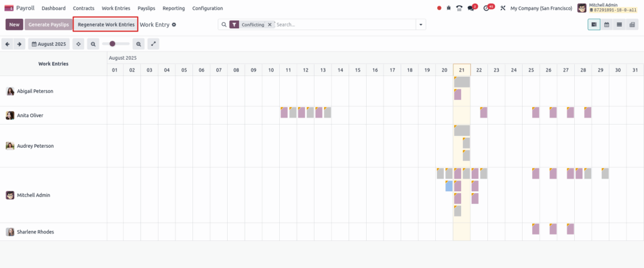Image resolution: width=644 pixels, height=268 pixels.
Task: Click the Work Entry breadcrumb title
Action: 155,25
